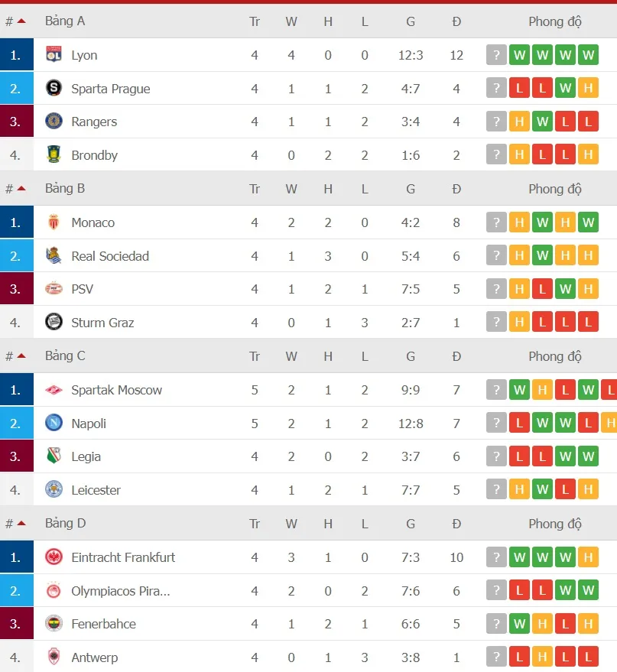This screenshot has height=672, width=617.
Task: Click the Lyon club crest
Action: (x=54, y=54)
